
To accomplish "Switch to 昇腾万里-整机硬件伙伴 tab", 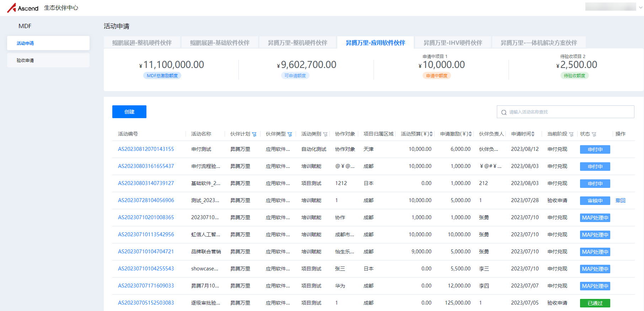I will (x=297, y=43).
